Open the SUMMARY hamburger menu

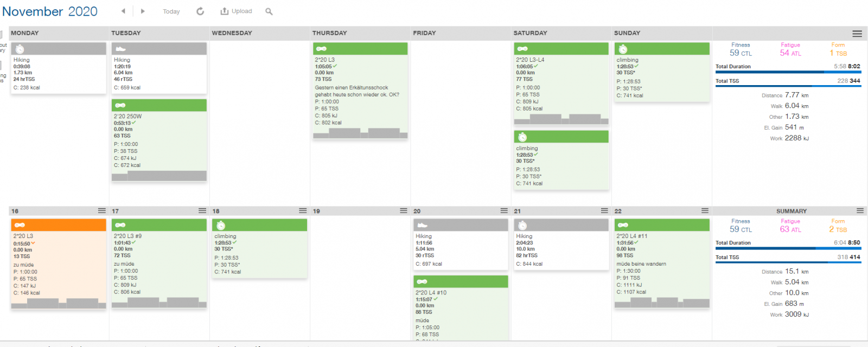click(x=860, y=211)
